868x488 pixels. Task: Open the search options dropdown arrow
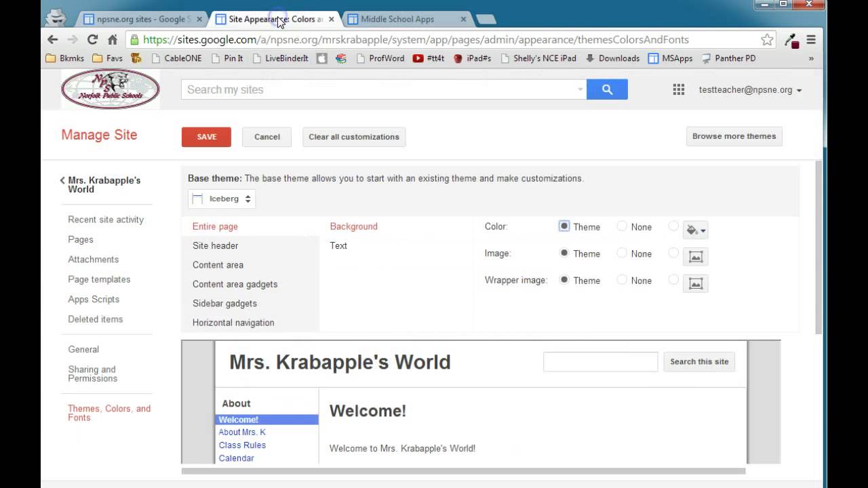pyautogui.click(x=580, y=89)
